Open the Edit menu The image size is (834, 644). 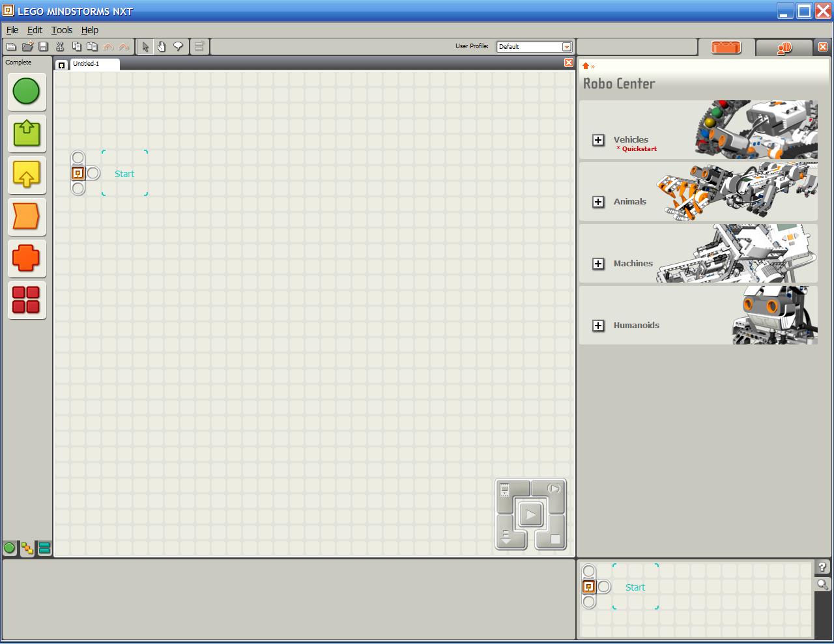click(x=35, y=30)
